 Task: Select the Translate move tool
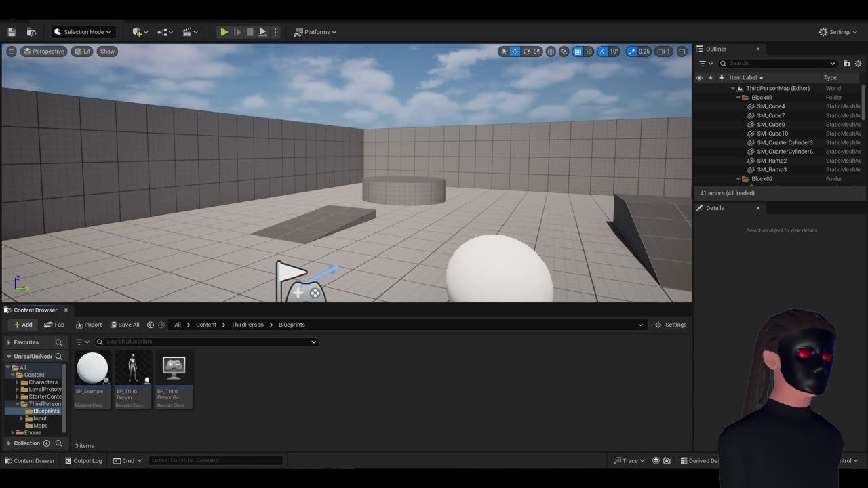(515, 52)
